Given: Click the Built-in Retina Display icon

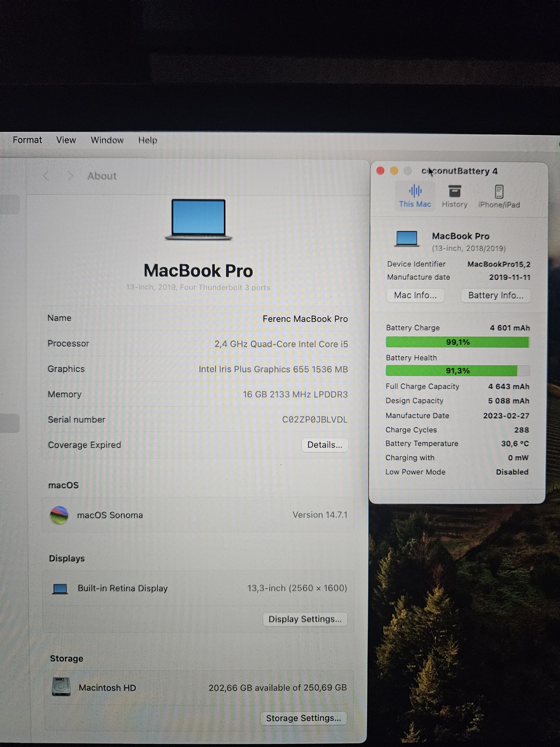Looking at the screenshot, I should click(60, 589).
